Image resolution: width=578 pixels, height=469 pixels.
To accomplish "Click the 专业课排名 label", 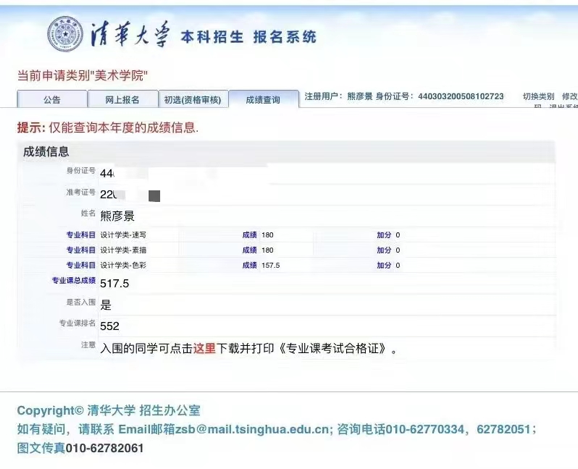I will (77, 323).
